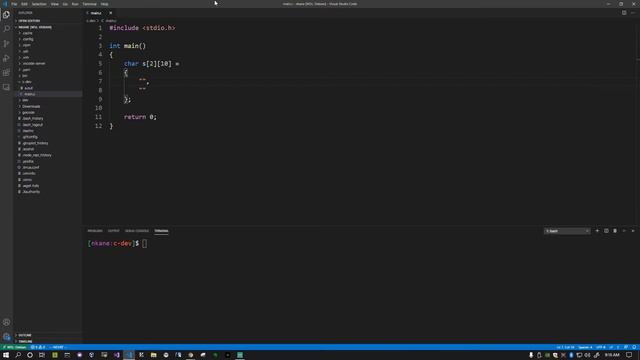Click the WSL remote indicator in status bar
The width and height of the screenshot is (640, 360).
[x=14, y=347]
